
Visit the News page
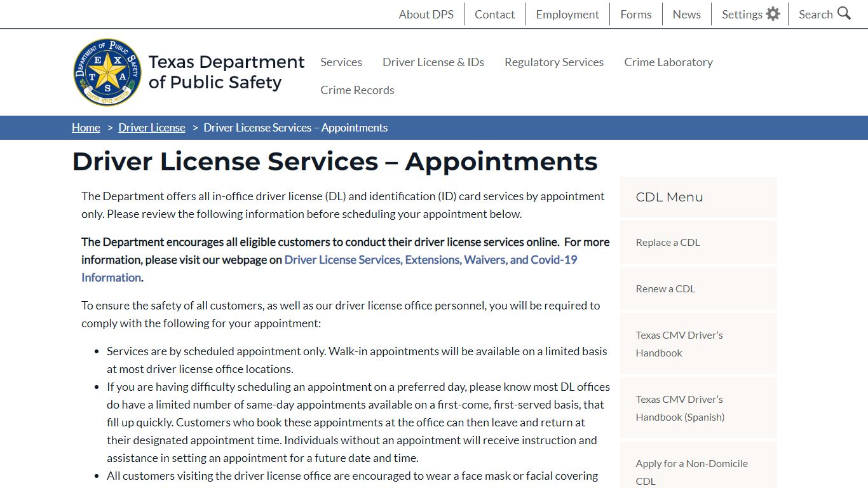click(686, 14)
